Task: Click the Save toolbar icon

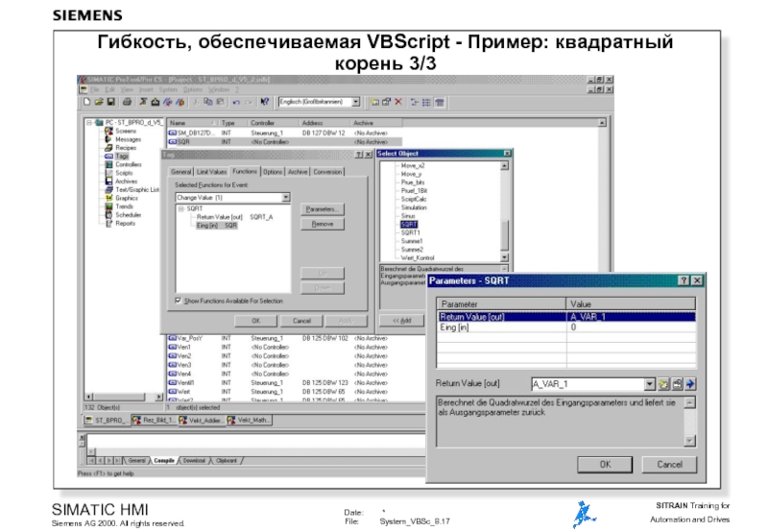Action: point(110,102)
